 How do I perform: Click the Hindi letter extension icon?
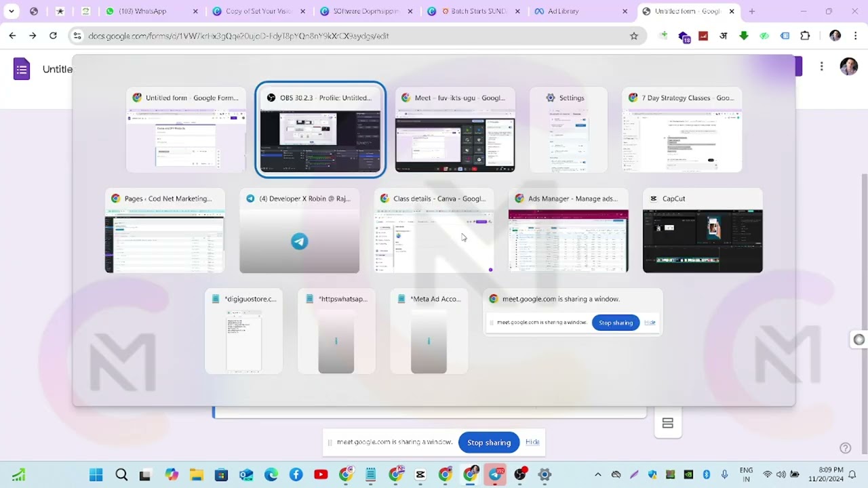click(724, 36)
